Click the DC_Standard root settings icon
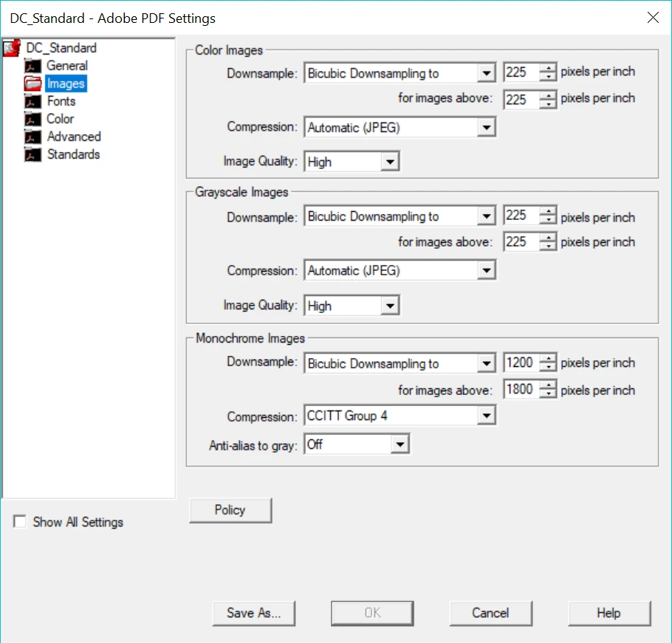672x643 pixels. point(12,48)
